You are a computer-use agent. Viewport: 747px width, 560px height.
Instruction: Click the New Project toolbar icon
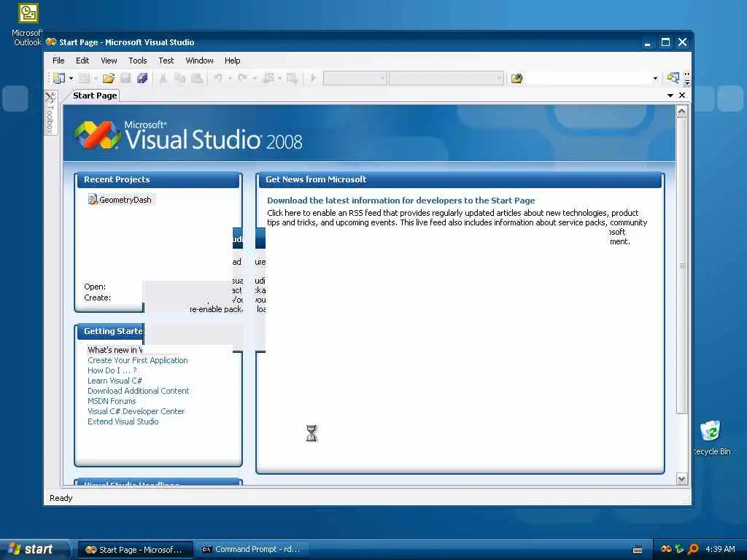tap(59, 78)
